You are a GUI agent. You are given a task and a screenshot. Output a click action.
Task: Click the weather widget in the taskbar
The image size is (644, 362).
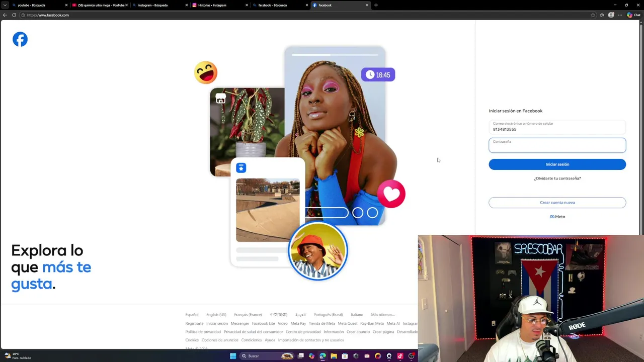(18, 356)
